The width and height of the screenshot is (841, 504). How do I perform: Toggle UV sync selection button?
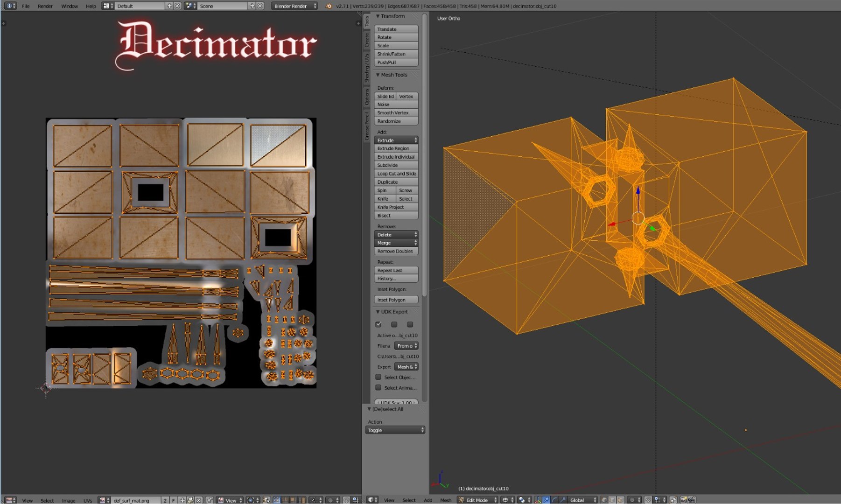click(266, 500)
